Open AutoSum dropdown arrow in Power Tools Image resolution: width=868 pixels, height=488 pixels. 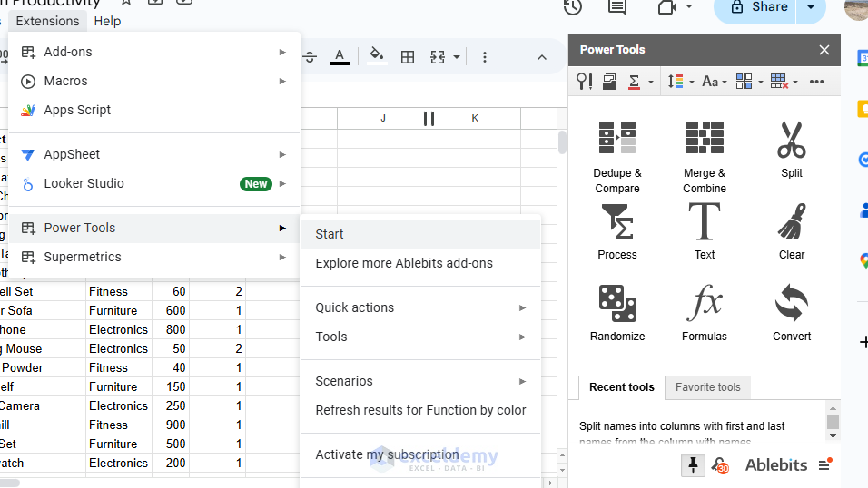pyautogui.click(x=650, y=83)
